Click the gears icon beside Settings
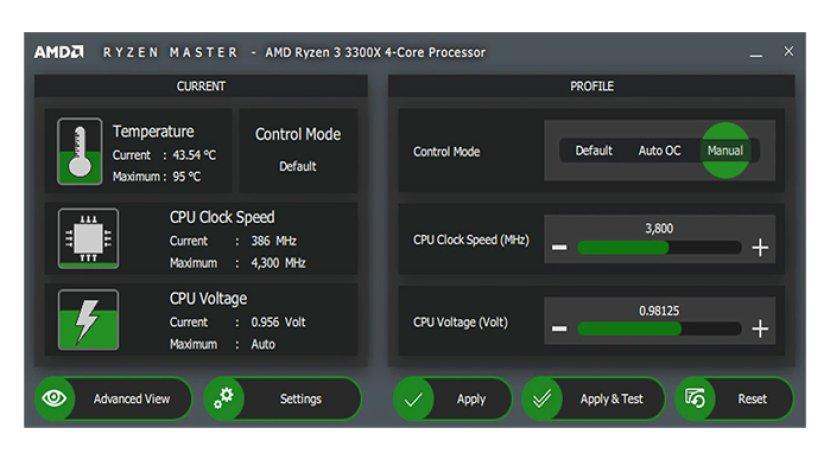 [223, 398]
